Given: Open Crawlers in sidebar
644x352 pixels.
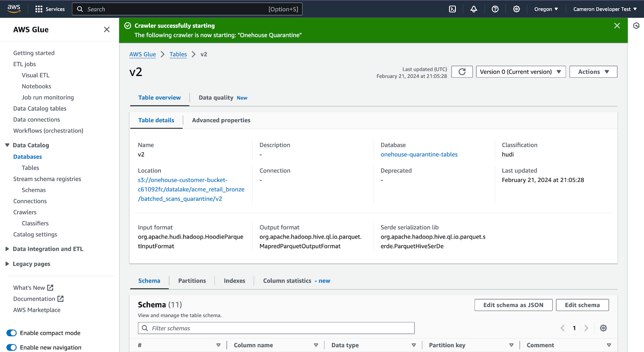Looking at the screenshot, I should (25, 212).
